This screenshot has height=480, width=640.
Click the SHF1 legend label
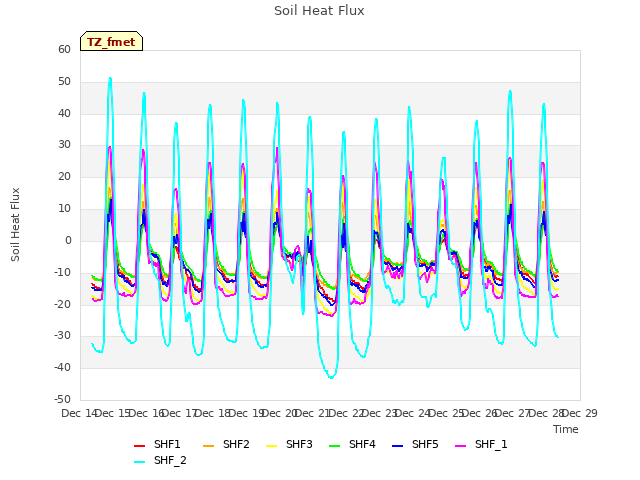[167, 444]
